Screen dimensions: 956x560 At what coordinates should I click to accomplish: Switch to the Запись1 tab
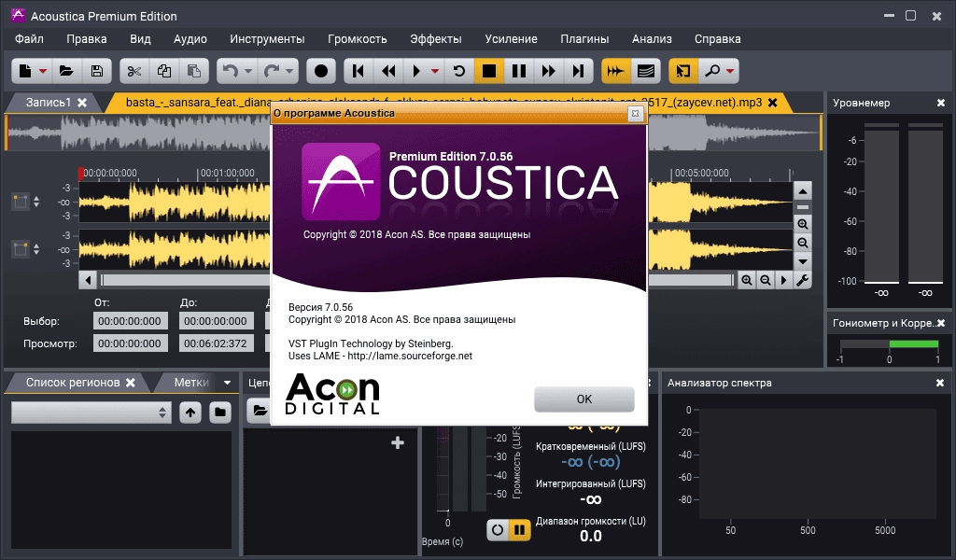pyautogui.click(x=49, y=103)
